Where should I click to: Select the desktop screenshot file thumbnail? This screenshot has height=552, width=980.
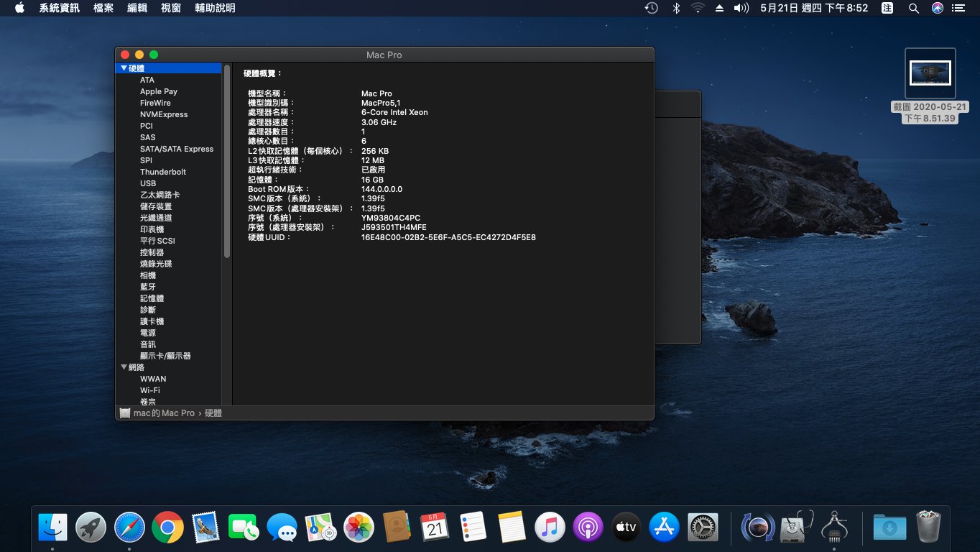coord(930,73)
